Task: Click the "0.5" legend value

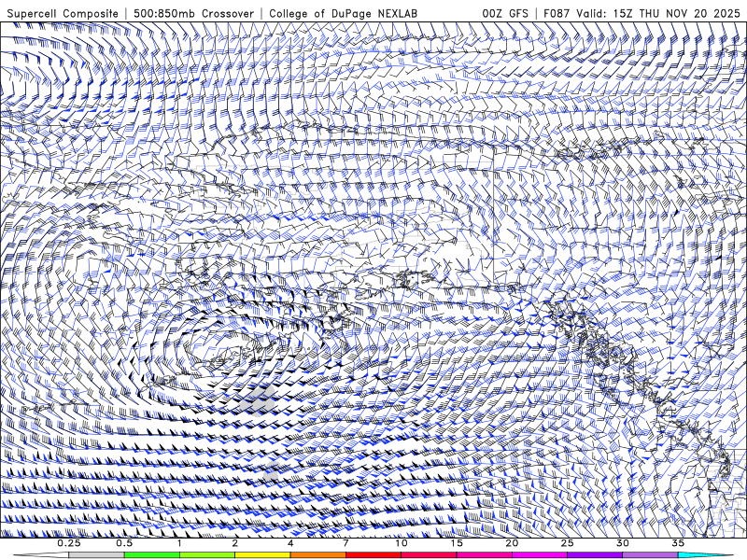Action: pos(124,543)
